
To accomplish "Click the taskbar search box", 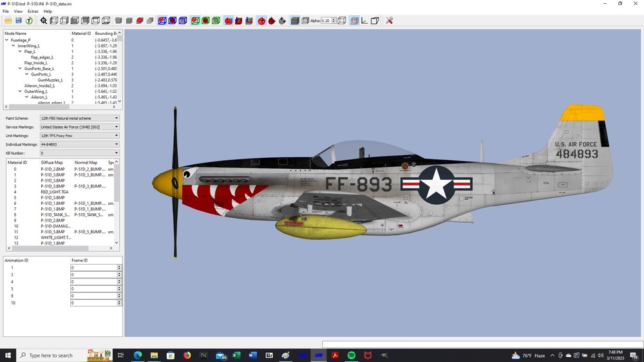I will pos(64,356).
